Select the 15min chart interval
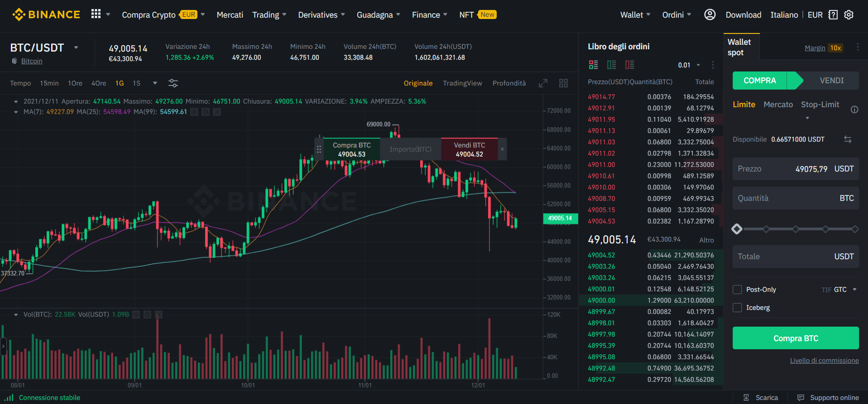This screenshot has height=404, width=868. (x=49, y=83)
